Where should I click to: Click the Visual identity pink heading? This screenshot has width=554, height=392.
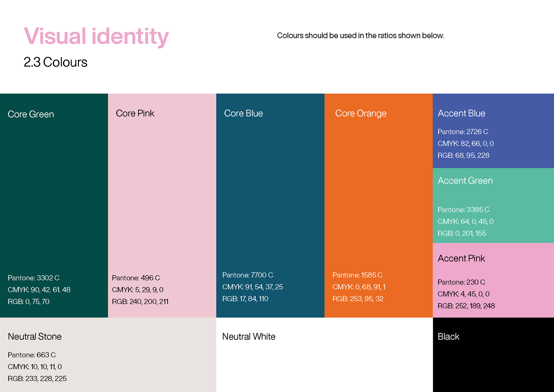96,36
